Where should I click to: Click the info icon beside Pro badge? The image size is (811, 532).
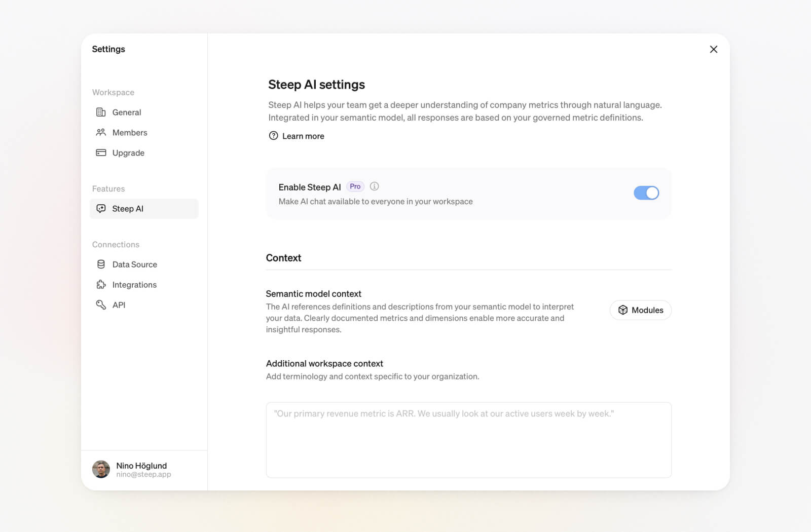374,186
